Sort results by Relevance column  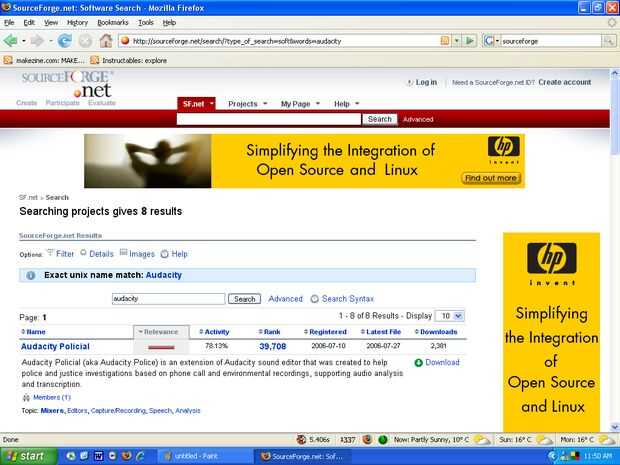pos(161,332)
